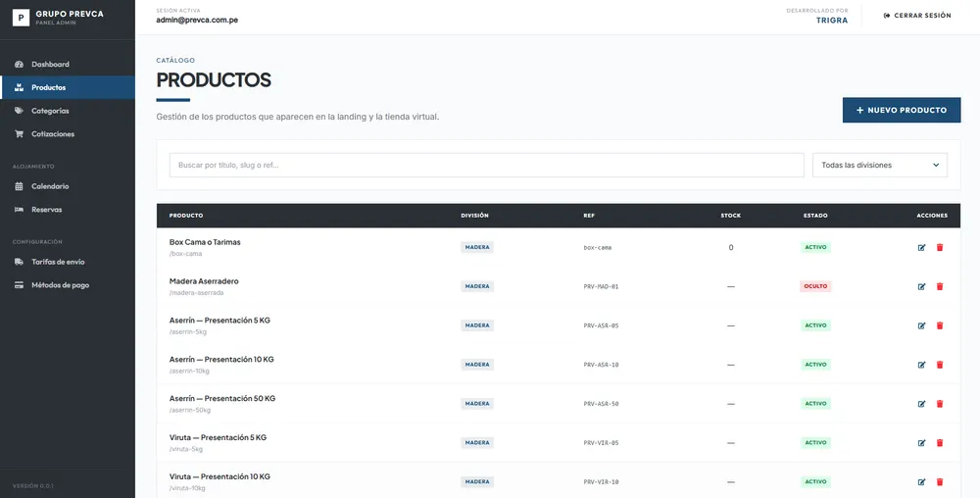Screen dimensions: 980x498
Task: Open Tarifas de envío settings
Action: tap(68, 262)
